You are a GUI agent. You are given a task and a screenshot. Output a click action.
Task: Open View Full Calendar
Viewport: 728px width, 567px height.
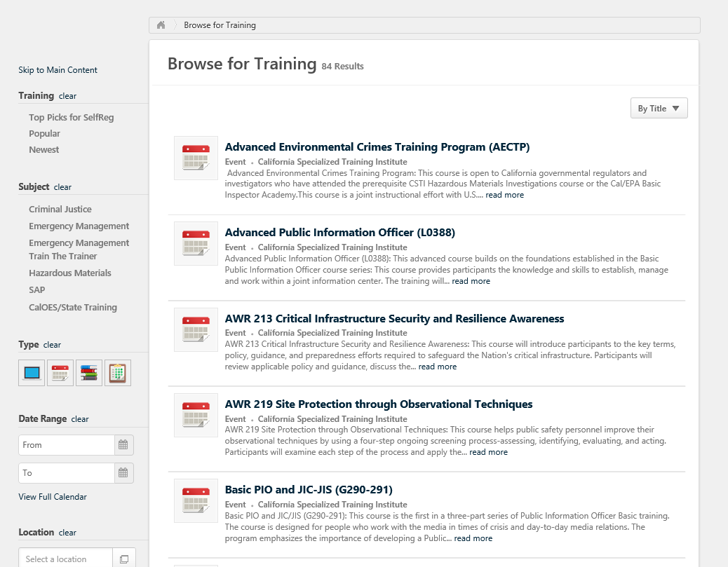click(x=53, y=496)
